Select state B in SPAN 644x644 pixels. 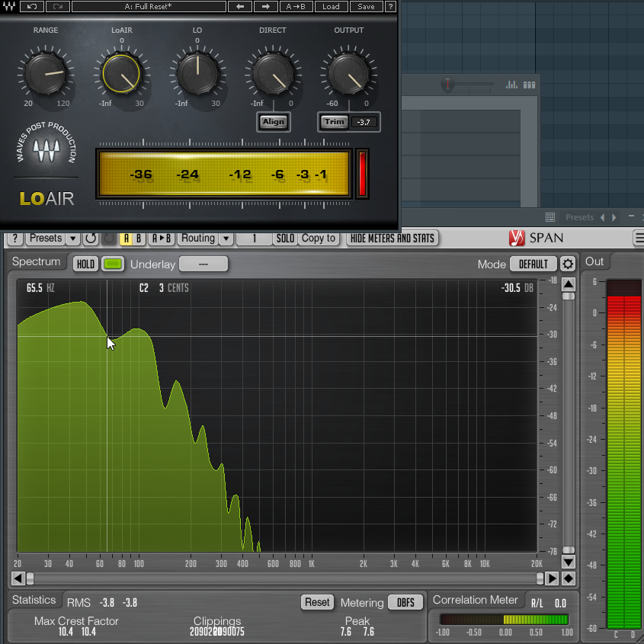139,239
